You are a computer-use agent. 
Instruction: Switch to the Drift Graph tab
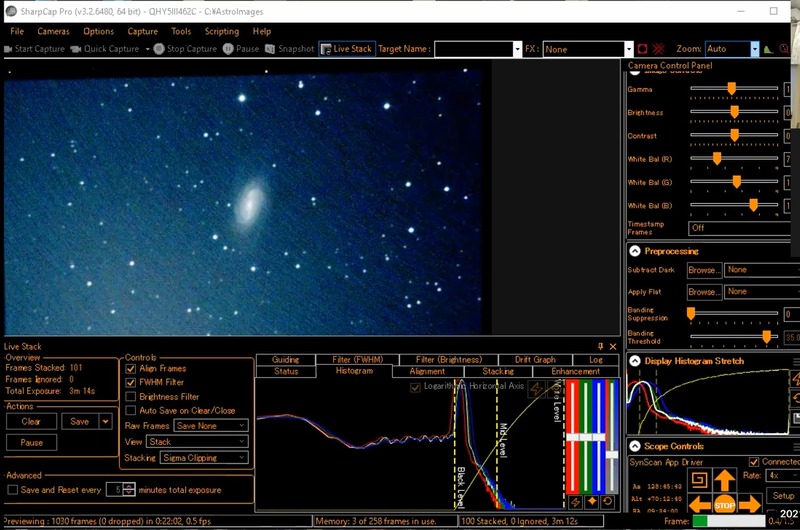click(535, 360)
